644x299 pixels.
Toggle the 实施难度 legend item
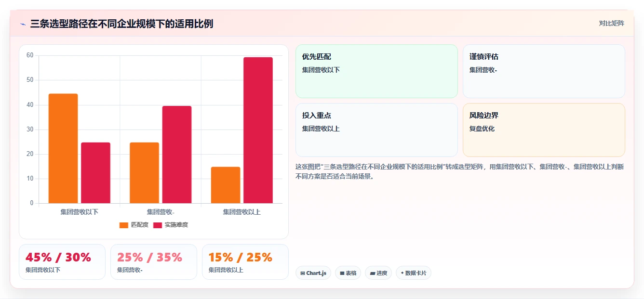tap(171, 225)
